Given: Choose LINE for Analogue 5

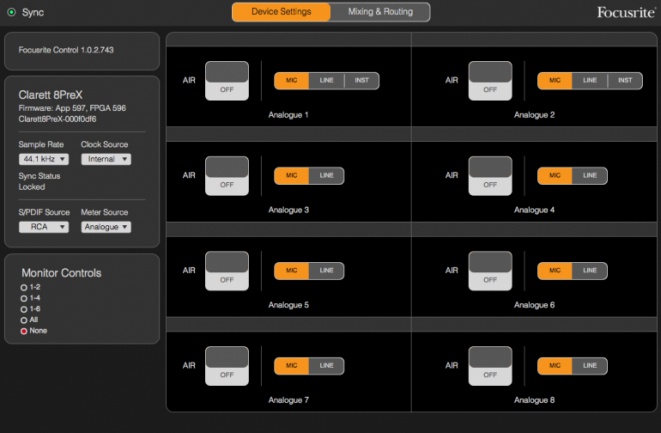Looking at the screenshot, I should [327, 271].
